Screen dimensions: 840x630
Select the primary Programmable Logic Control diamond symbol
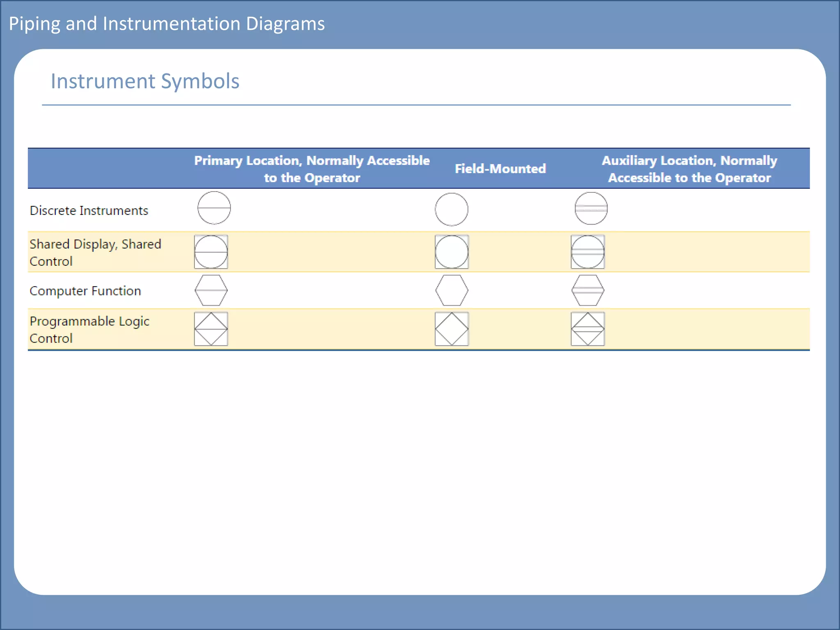pos(211,329)
